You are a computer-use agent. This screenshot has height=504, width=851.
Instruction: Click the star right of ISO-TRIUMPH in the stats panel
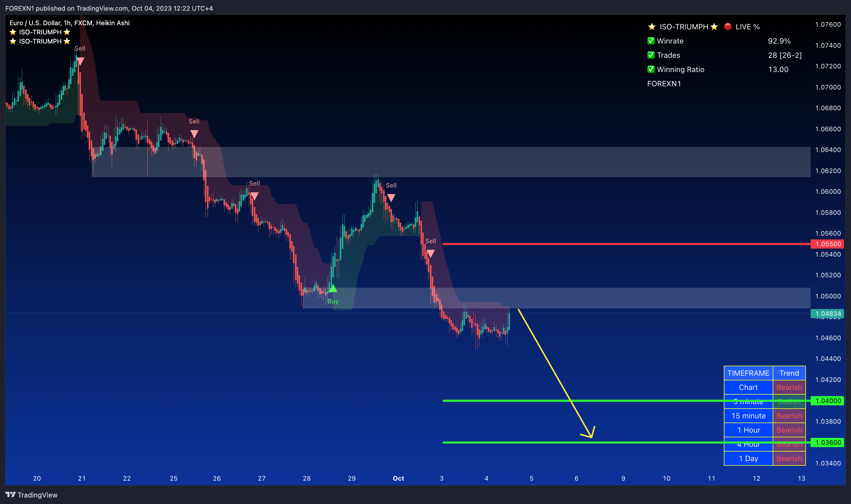[x=714, y=26]
